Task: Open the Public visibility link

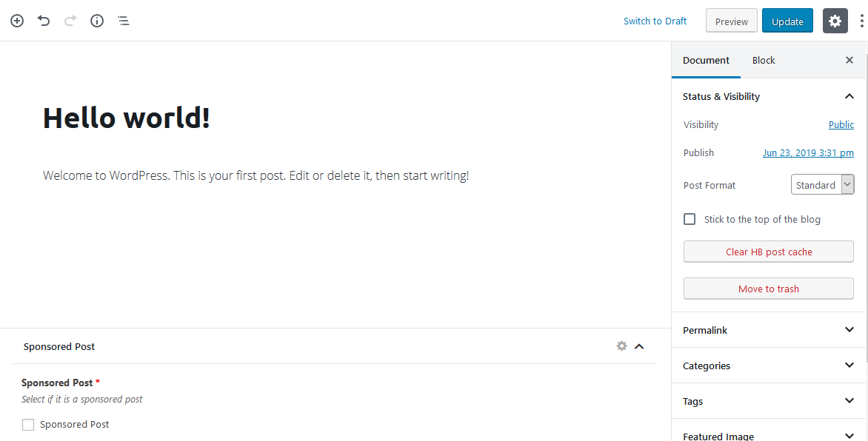Action: click(x=841, y=124)
